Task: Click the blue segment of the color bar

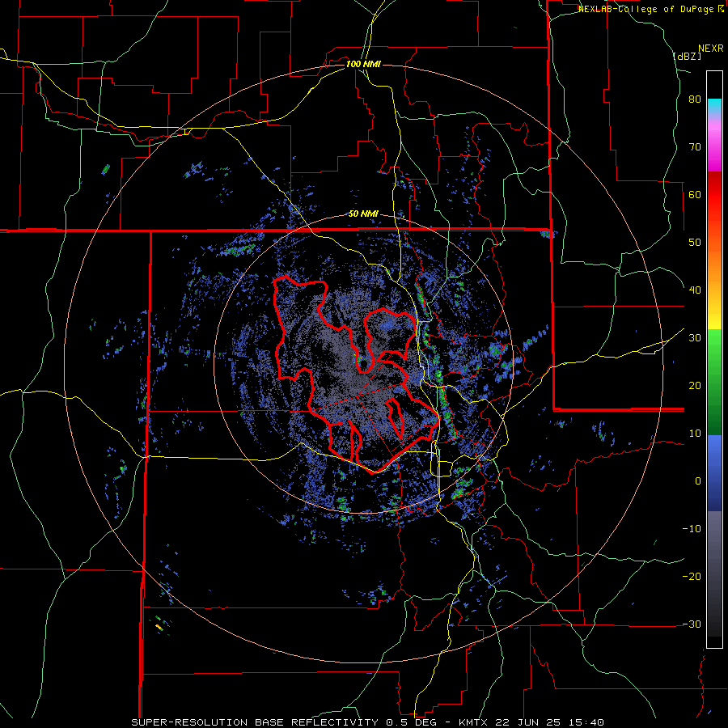Action: pos(714,473)
